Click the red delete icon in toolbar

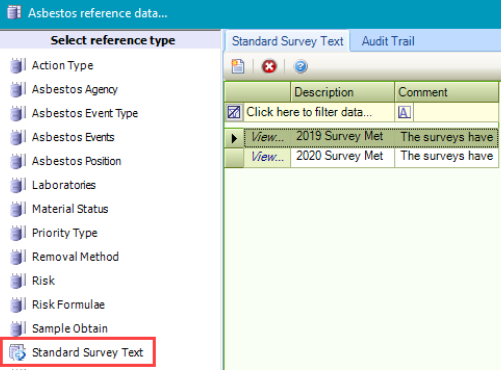pyautogui.click(x=269, y=66)
